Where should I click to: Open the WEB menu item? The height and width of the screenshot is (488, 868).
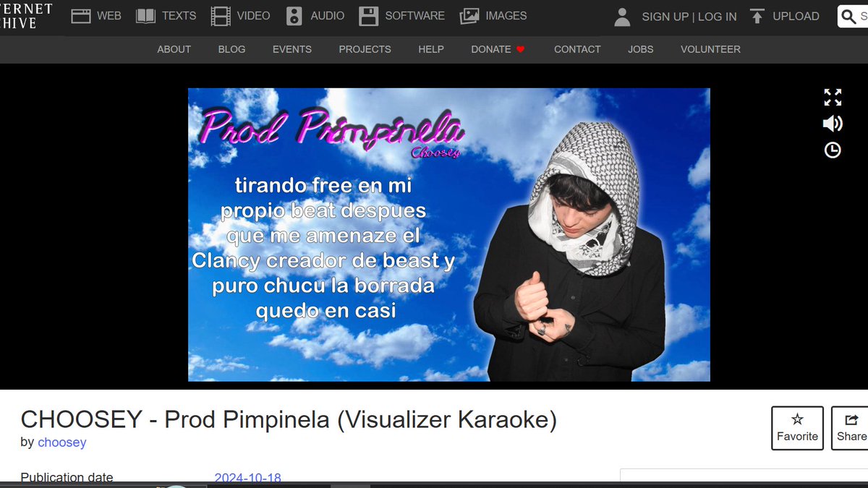(x=109, y=16)
